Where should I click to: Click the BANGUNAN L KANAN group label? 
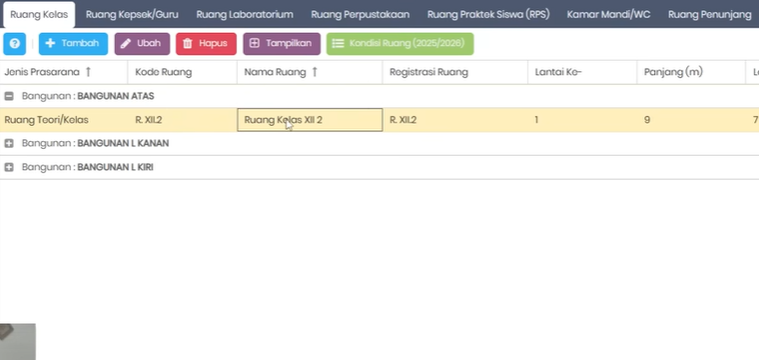(95, 144)
